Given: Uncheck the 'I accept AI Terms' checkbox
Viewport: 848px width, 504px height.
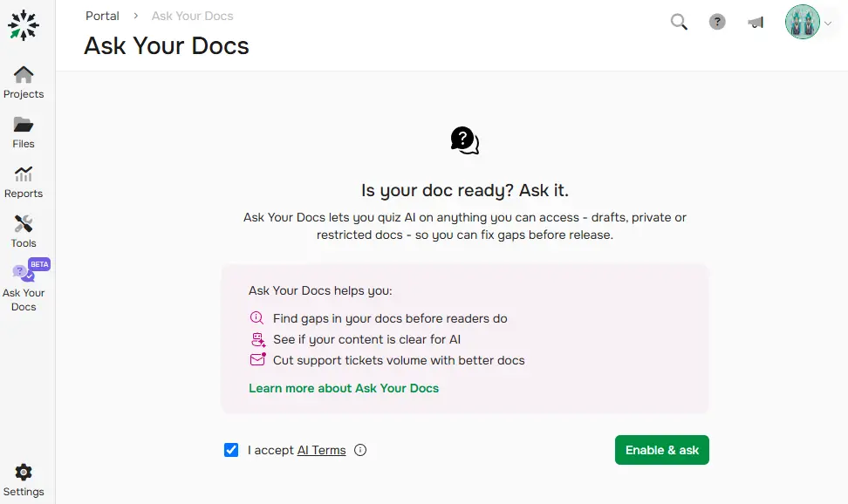Looking at the screenshot, I should (x=231, y=450).
